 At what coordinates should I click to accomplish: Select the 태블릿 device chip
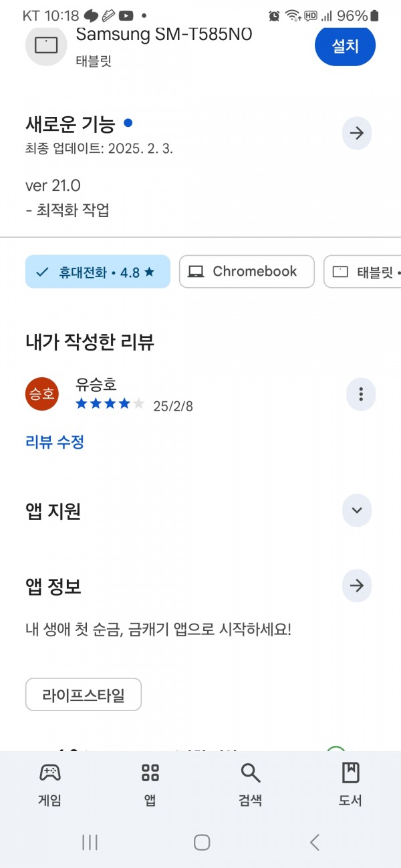[x=363, y=272]
